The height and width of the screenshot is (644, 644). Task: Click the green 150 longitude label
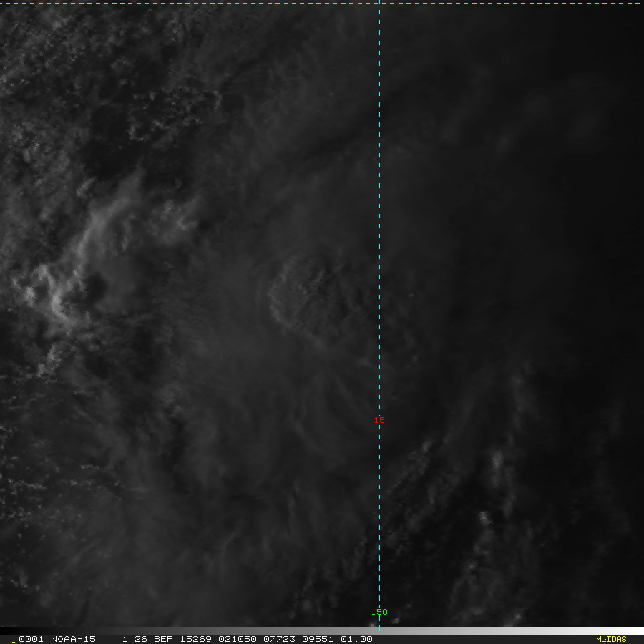[379, 612]
